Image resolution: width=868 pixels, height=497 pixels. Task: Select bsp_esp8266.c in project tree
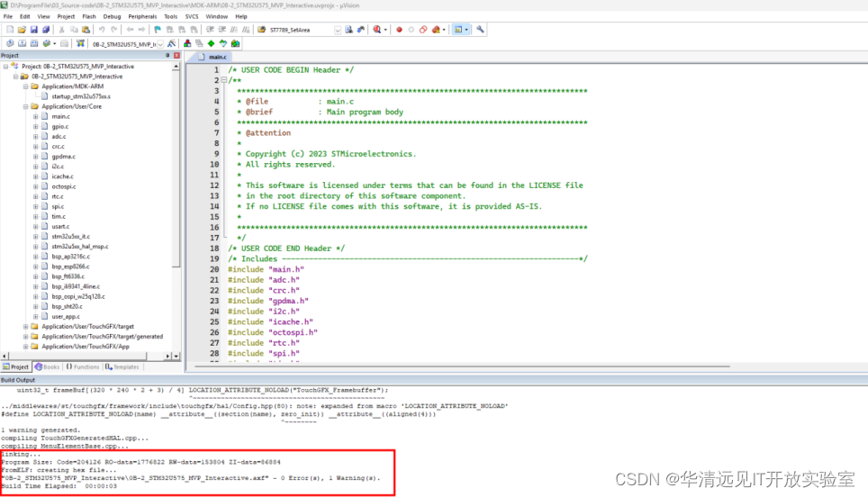(70, 267)
